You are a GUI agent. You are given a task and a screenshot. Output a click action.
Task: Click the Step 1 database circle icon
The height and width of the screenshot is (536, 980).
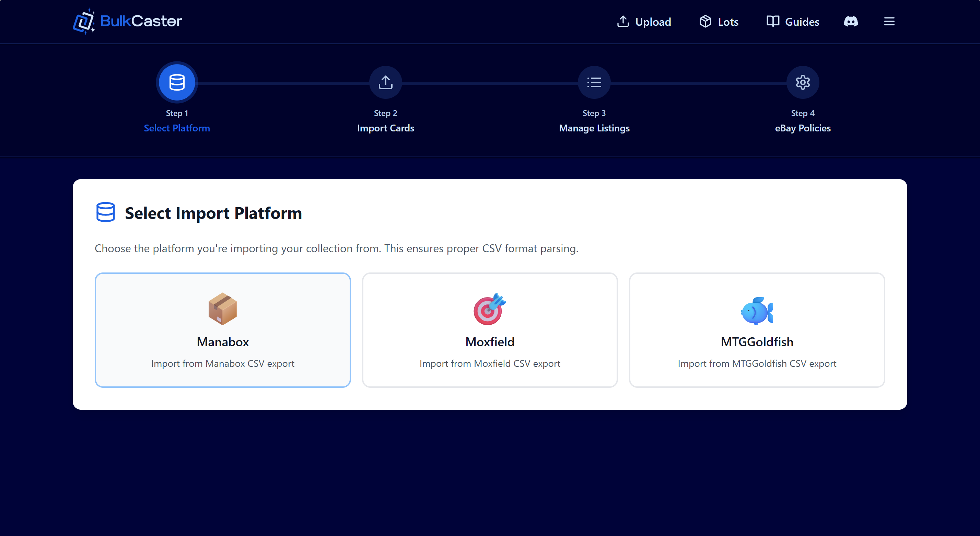pyautogui.click(x=177, y=82)
